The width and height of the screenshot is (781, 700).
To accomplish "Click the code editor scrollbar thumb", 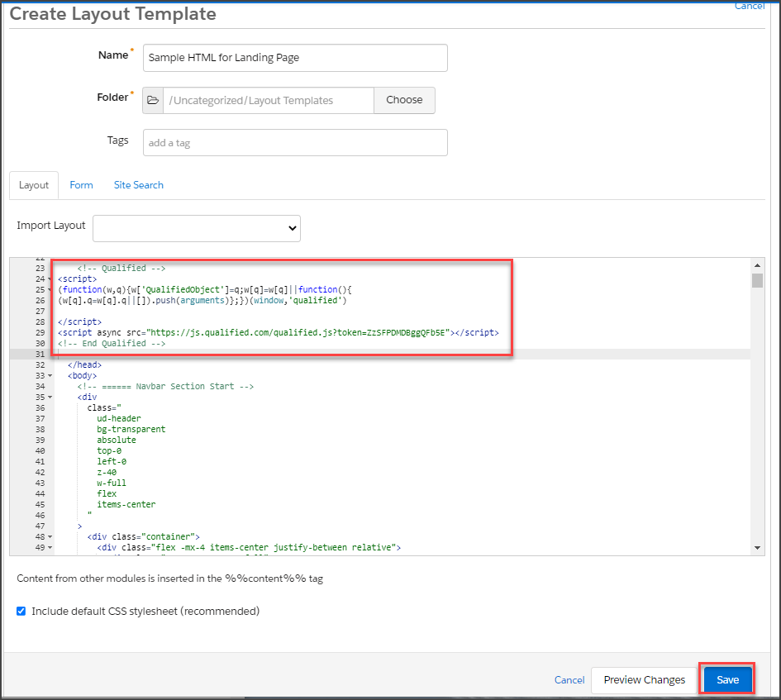I will coord(757,280).
